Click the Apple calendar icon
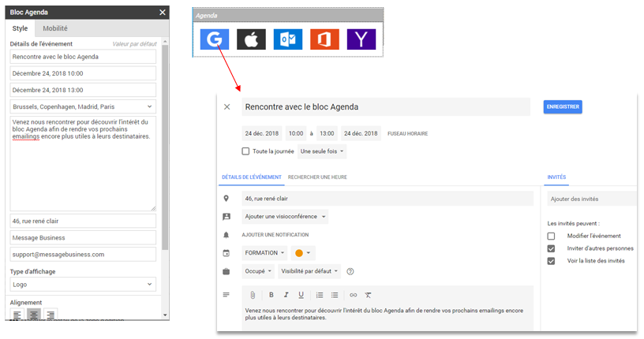 click(251, 39)
